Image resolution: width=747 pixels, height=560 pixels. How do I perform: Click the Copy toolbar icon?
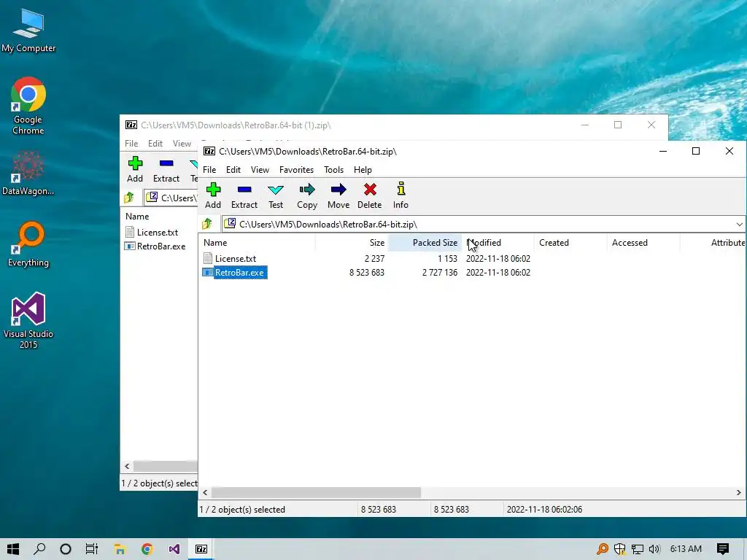pyautogui.click(x=307, y=195)
